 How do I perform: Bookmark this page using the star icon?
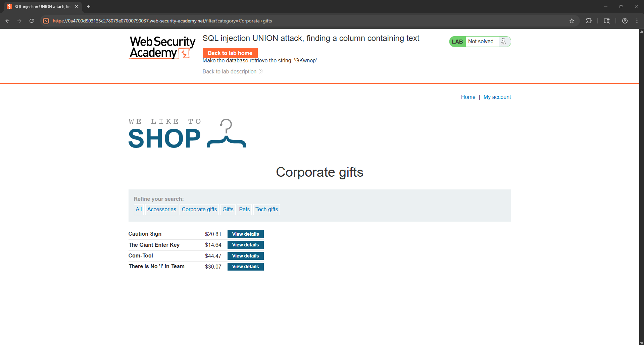572,21
